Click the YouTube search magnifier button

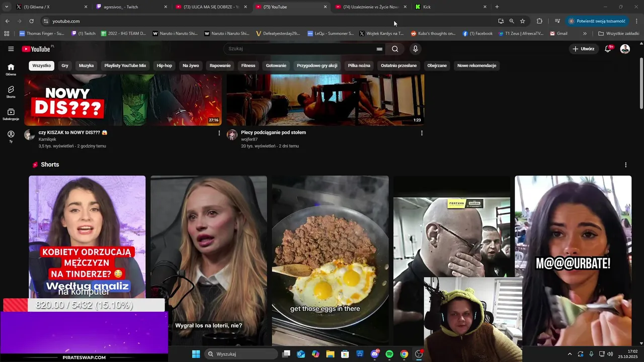[395, 49]
